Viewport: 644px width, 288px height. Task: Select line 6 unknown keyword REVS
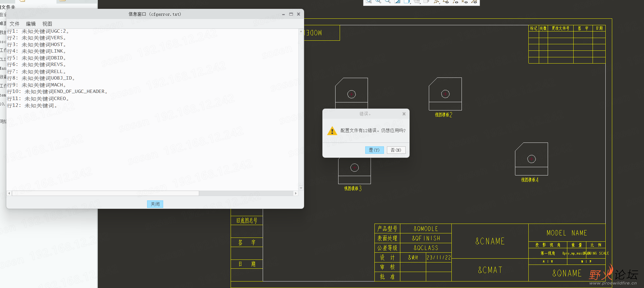[36, 65]
